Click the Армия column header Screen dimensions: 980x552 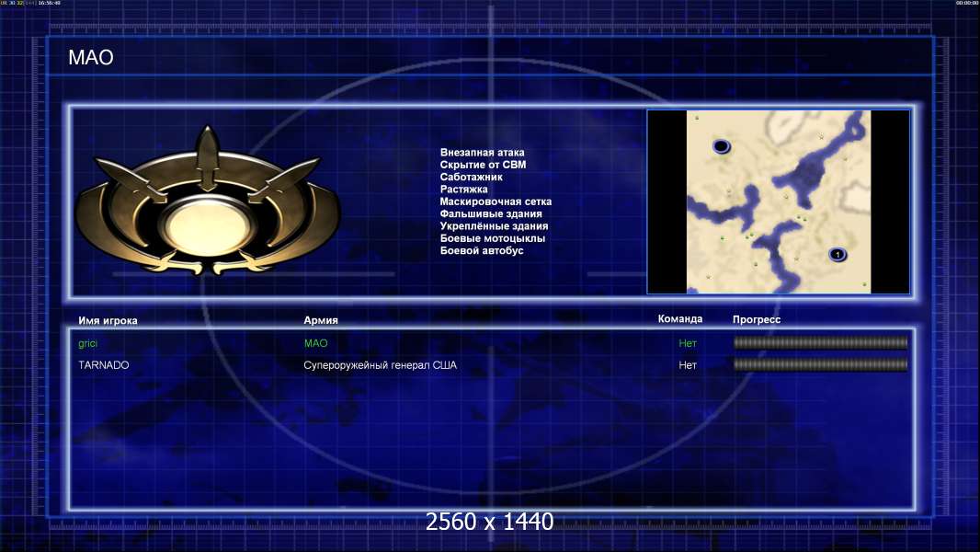pyautogui.click(x=321, y=320)
